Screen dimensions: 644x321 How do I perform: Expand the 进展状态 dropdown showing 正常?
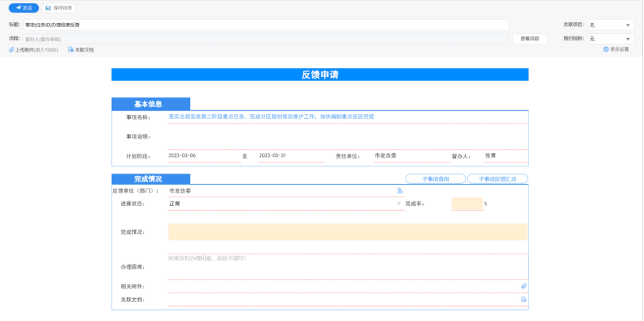[398, 204]
